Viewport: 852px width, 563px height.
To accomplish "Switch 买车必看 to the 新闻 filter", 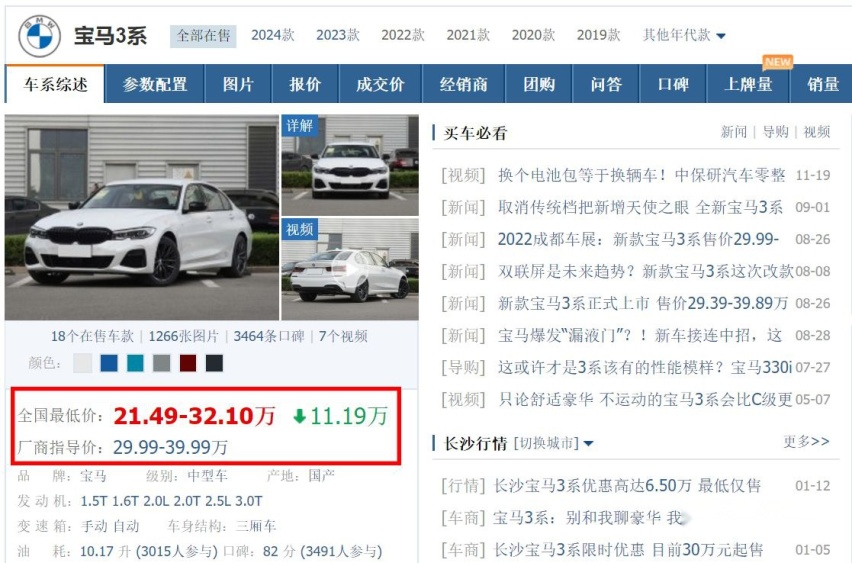I will [x=734, y=132].
